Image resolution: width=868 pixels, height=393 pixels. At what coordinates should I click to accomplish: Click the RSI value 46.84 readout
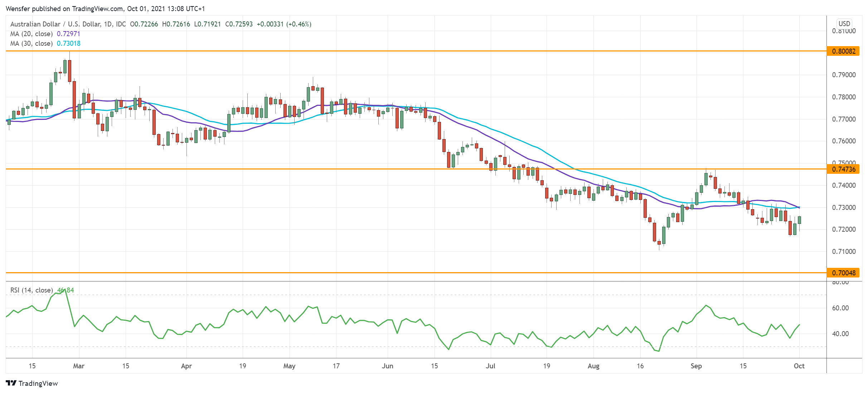click(x=66, y=290)
